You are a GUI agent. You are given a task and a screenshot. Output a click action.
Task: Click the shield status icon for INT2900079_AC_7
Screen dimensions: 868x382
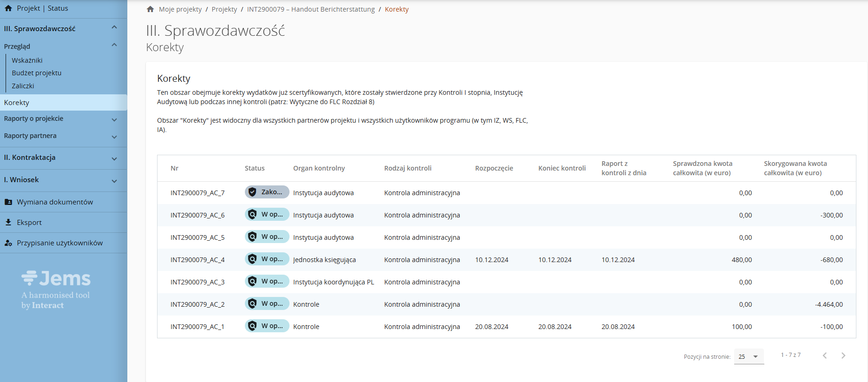tap(252, 192)
